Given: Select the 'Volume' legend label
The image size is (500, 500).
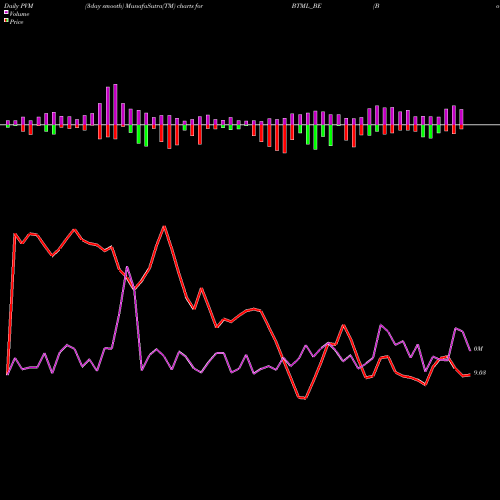Looking at the screenshot, I should 19,14.
